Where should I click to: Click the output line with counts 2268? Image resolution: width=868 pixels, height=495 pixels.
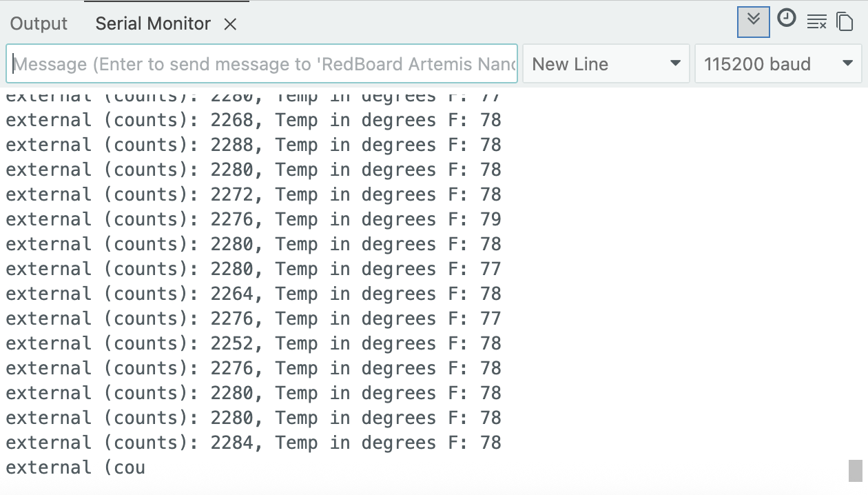tap(253, 120)
